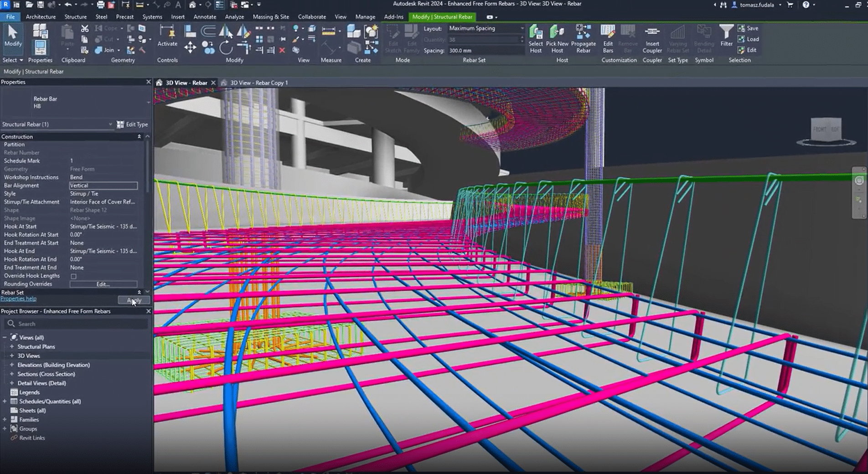Toggle the Override Hook Lengths checkbox

[x=73, y=276]
